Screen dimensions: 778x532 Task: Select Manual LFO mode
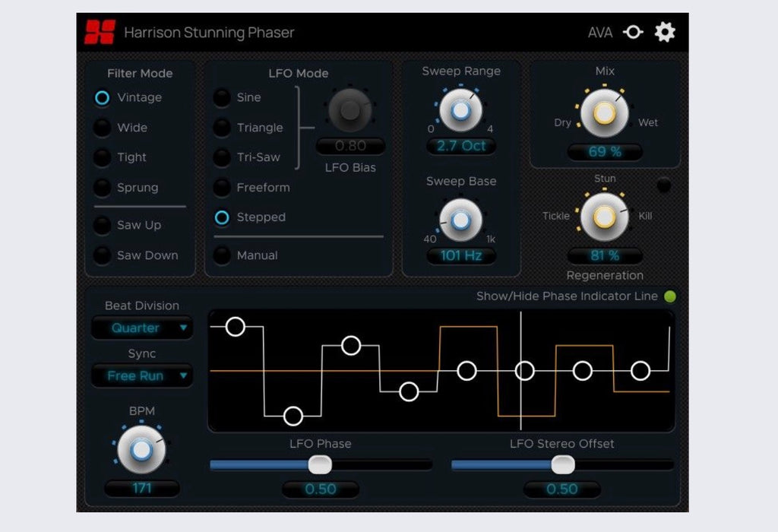[x=222, y=255]
